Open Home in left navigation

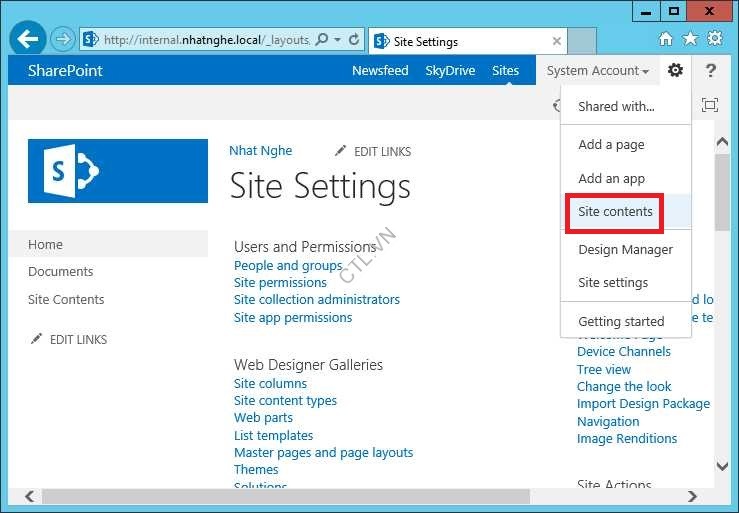pos(45,245)
